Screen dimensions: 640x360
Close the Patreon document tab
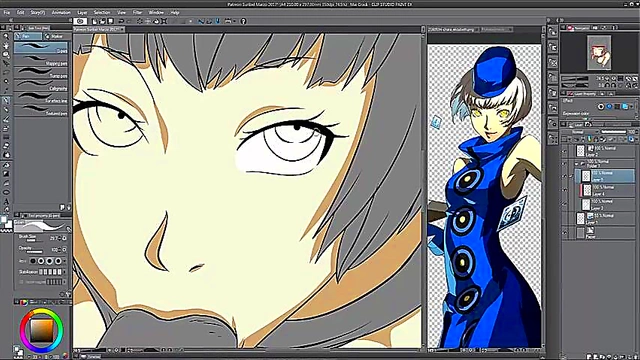tap(122, 29)
